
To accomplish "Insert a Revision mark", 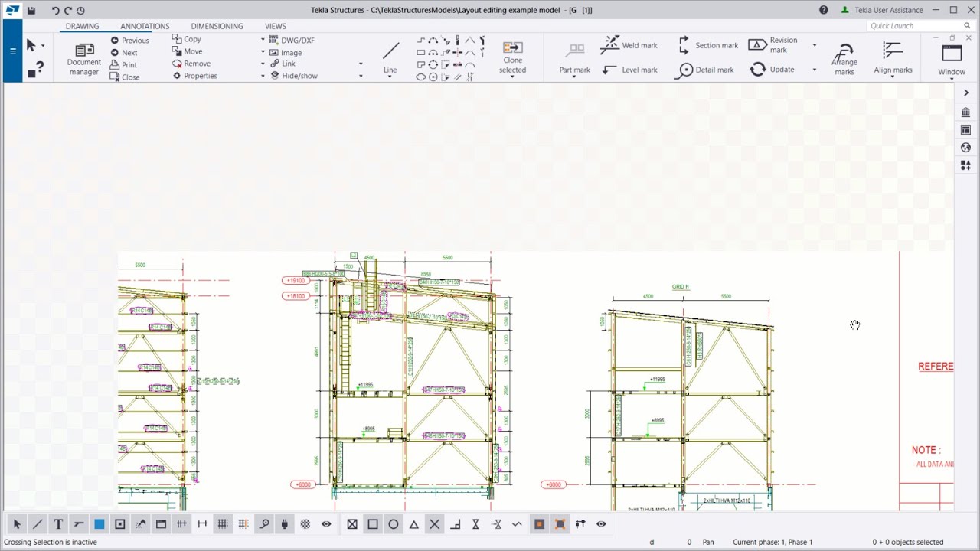I will (773, 45).
